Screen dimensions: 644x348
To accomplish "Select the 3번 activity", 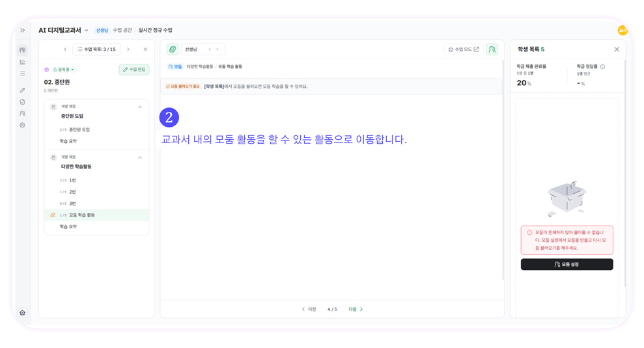I will [96, 204].
